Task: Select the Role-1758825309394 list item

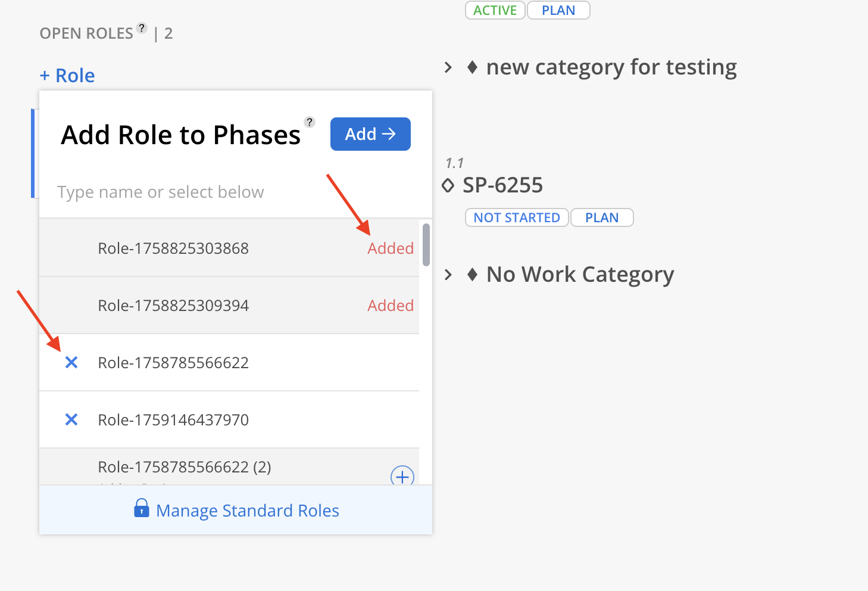Action: coord(173,305)
